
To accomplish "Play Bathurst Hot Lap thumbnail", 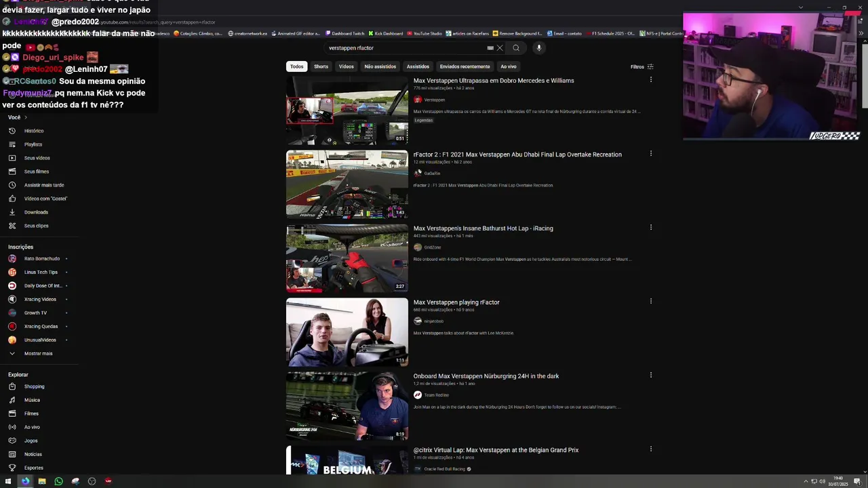I will [347, 258].
